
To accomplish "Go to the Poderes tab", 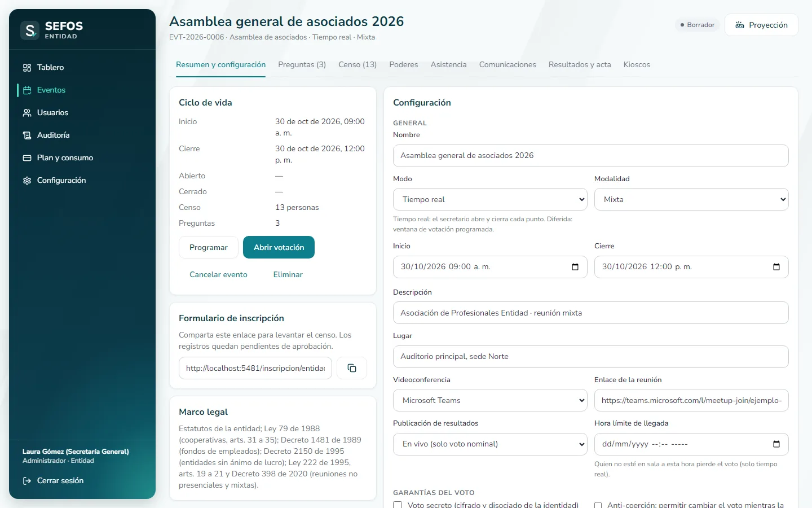I will (x=404, y=65).
